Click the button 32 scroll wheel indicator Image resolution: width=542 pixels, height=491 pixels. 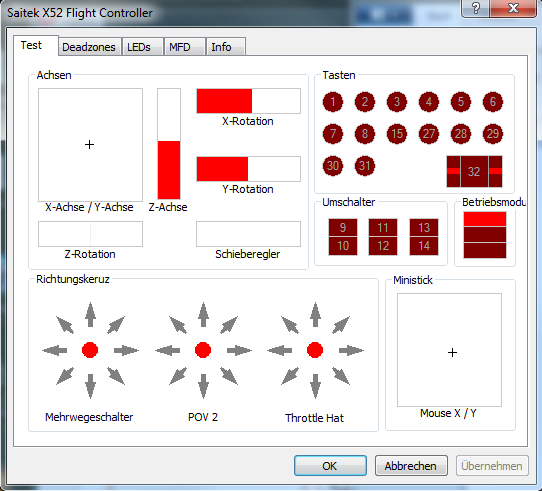coord(474,172)
